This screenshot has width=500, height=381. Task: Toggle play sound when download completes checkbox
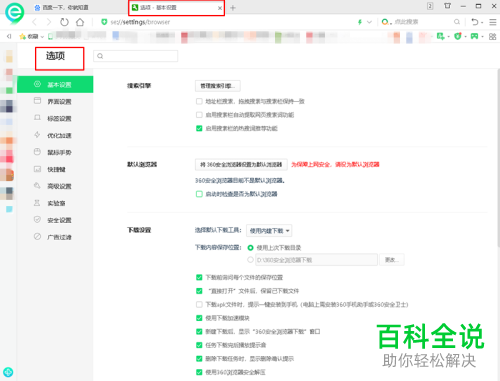click(x=199, y=345)
